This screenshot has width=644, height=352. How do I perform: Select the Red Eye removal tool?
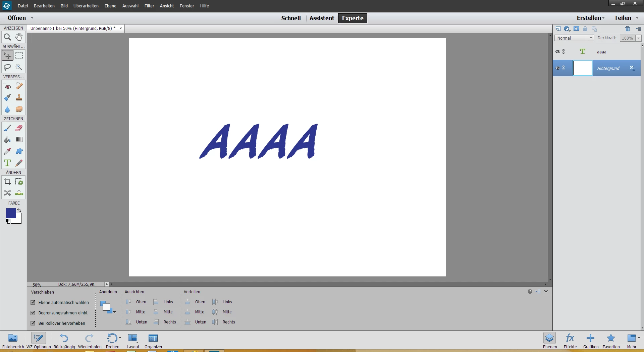click(x=7, y=86)
